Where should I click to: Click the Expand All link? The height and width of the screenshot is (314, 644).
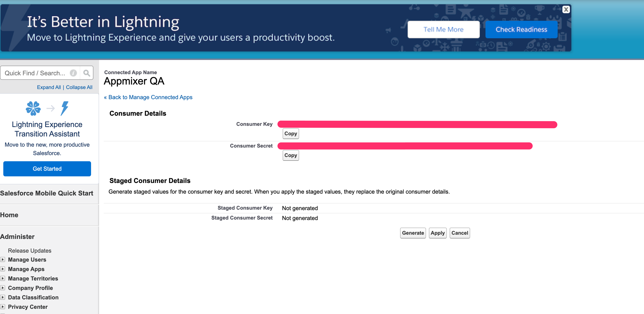[x=49, y=87]
